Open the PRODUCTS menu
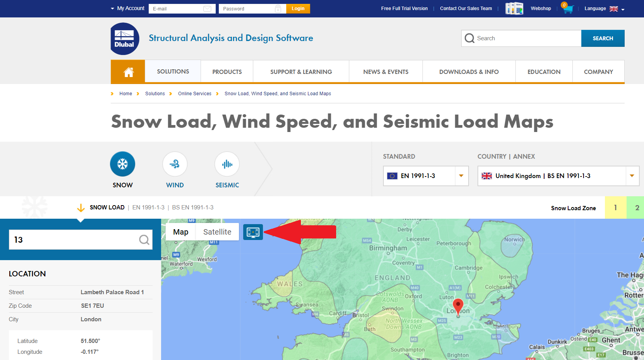The height and width of the screenshot is (360, 644). pos(227,72)
